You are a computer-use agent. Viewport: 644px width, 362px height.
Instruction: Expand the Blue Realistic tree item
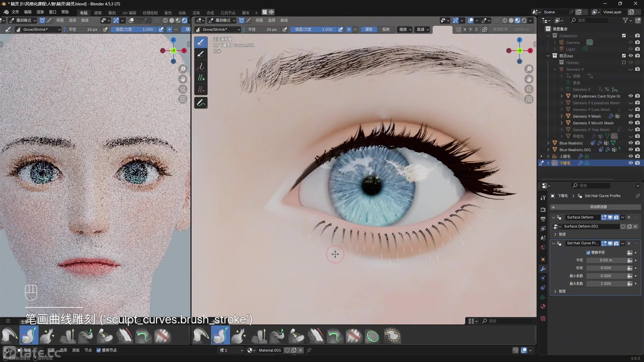click(x=548, y=143)
